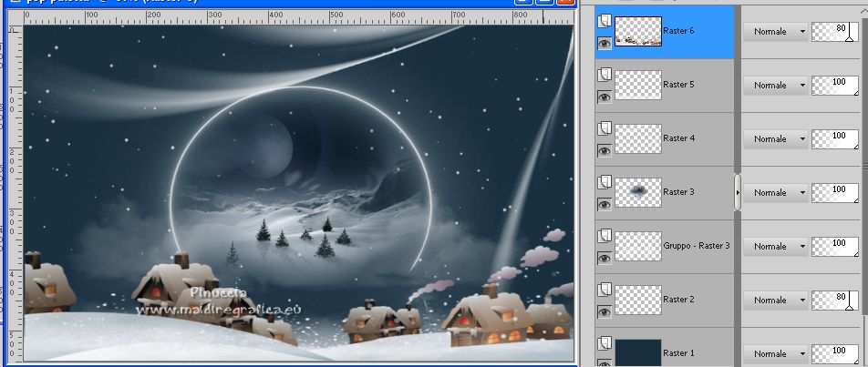The image size is (868, 367).
Task: Click the Raster 3 layer name
Action: (678, 192)
